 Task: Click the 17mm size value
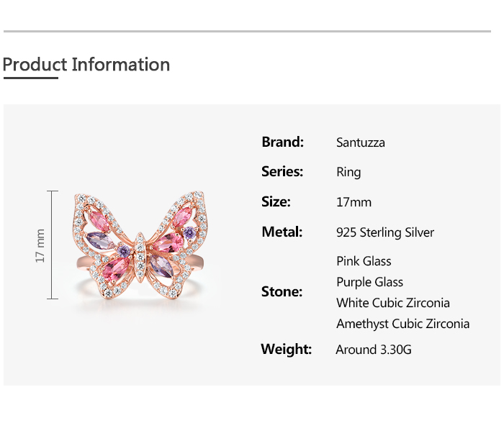(354, 203)
